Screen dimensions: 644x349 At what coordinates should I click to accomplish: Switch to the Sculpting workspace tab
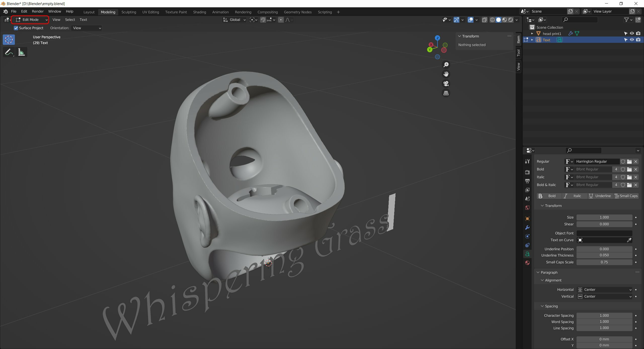129,12
